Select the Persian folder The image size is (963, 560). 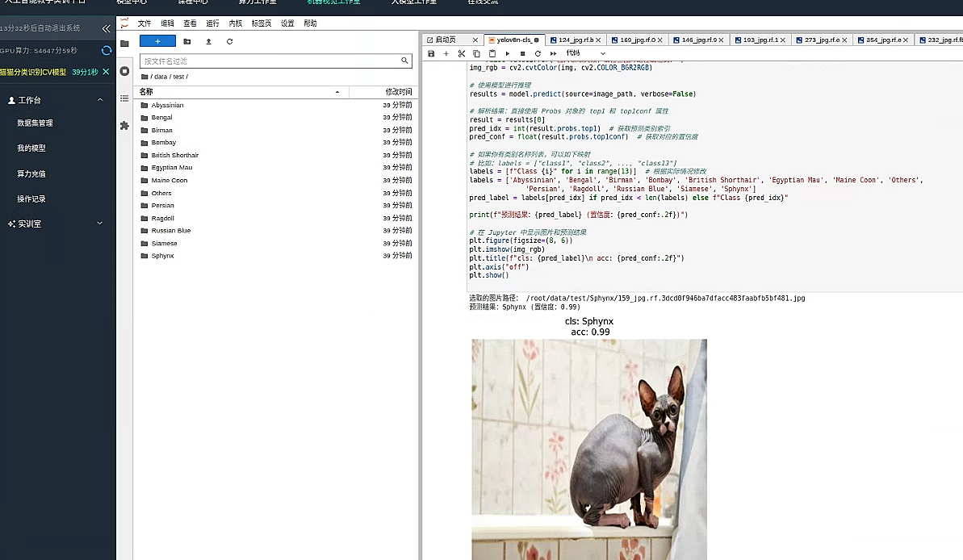coord(276,205)
